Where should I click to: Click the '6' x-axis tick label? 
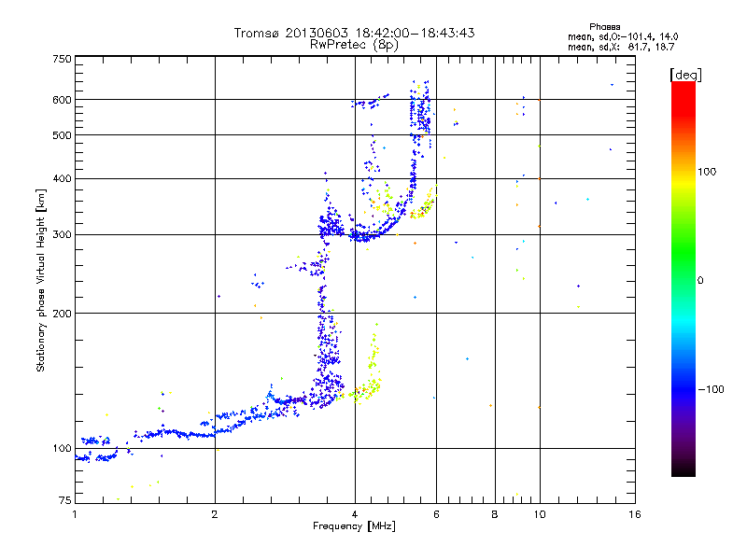436,514
